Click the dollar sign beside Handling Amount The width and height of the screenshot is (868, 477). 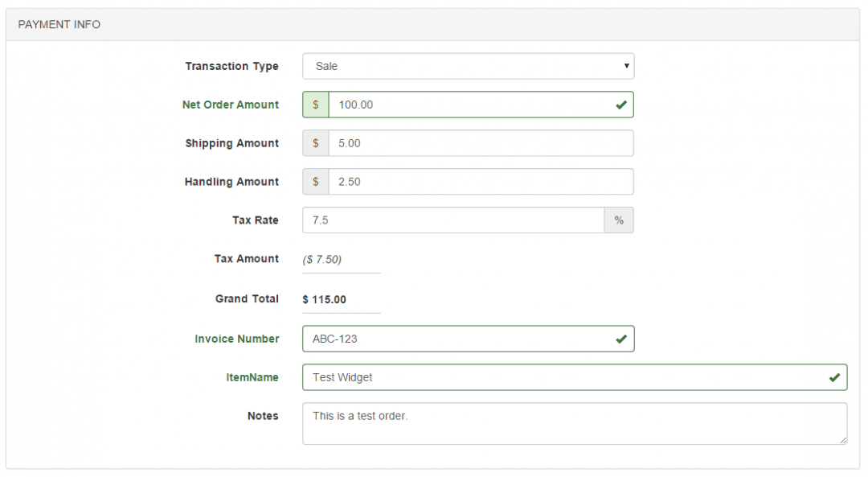click(315, 181)
